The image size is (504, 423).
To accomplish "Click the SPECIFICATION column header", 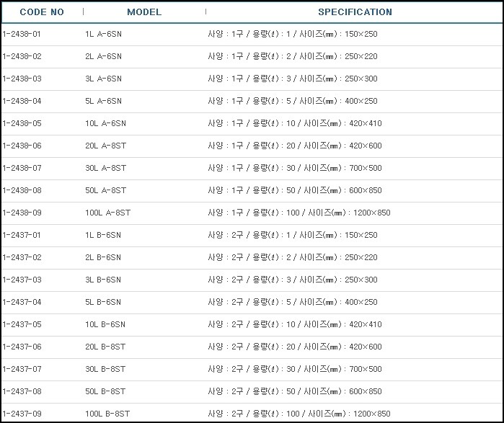I will pyautogui.click(x=355, y=12).
